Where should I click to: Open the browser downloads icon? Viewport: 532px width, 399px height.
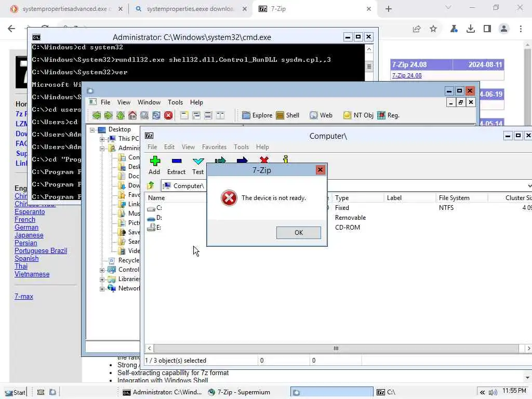[471, 29]
